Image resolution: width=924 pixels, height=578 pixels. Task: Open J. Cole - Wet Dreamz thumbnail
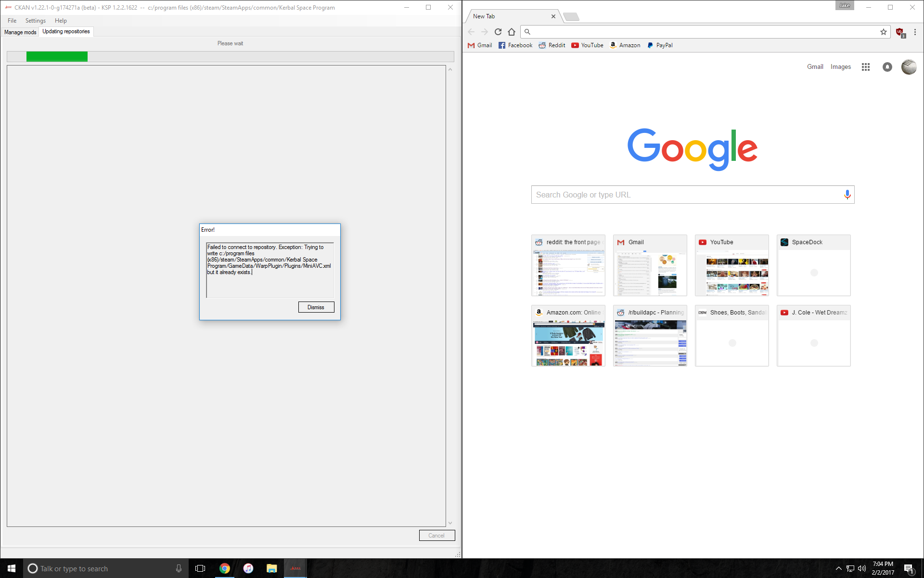tap(814, 336)
